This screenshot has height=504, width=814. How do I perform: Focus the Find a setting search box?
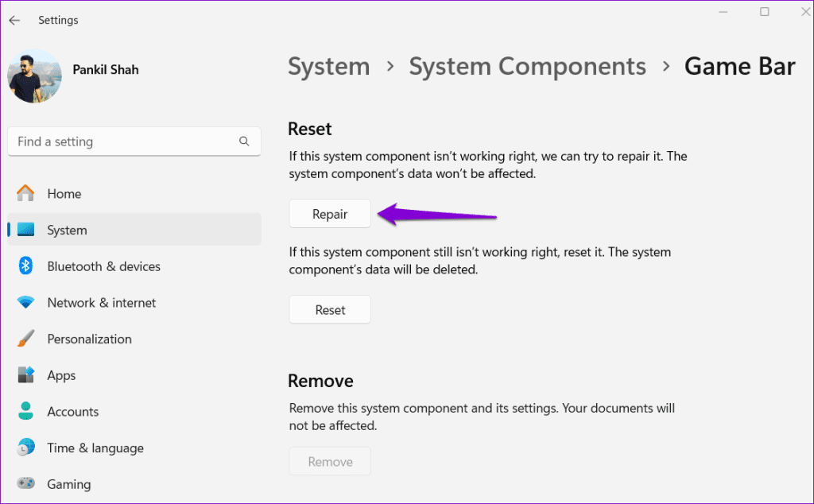(123, 142)
